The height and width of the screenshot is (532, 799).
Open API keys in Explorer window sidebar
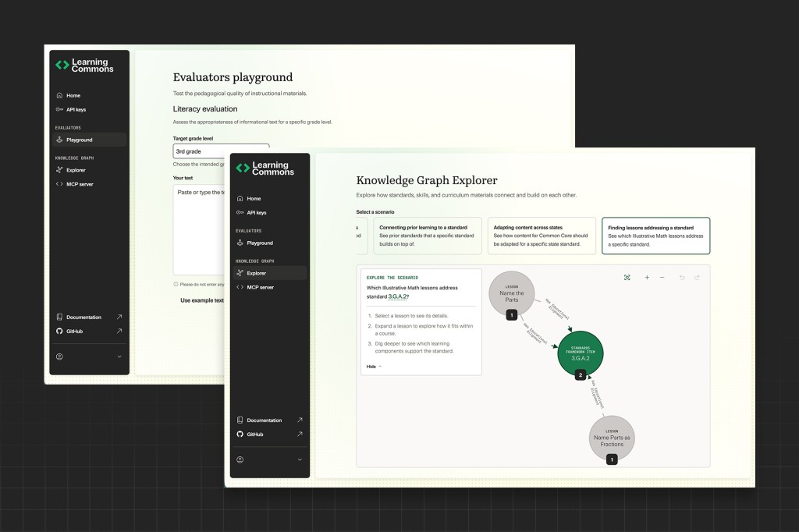coord(269,212)
